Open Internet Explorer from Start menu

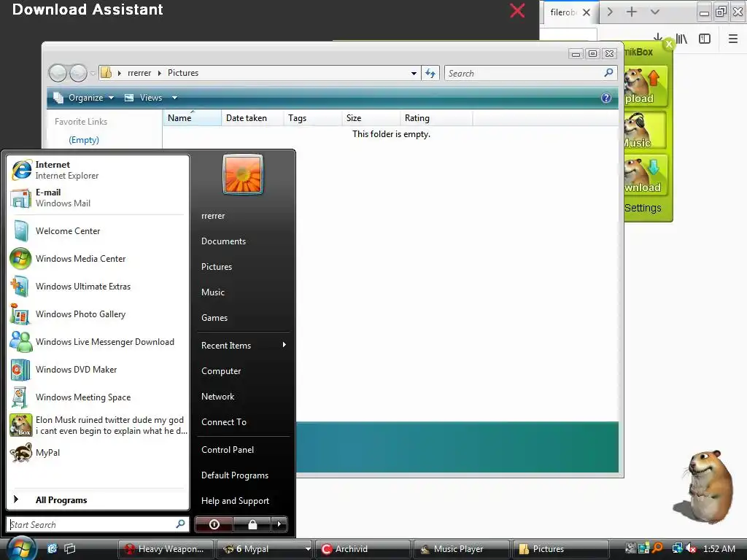point(98,170)
